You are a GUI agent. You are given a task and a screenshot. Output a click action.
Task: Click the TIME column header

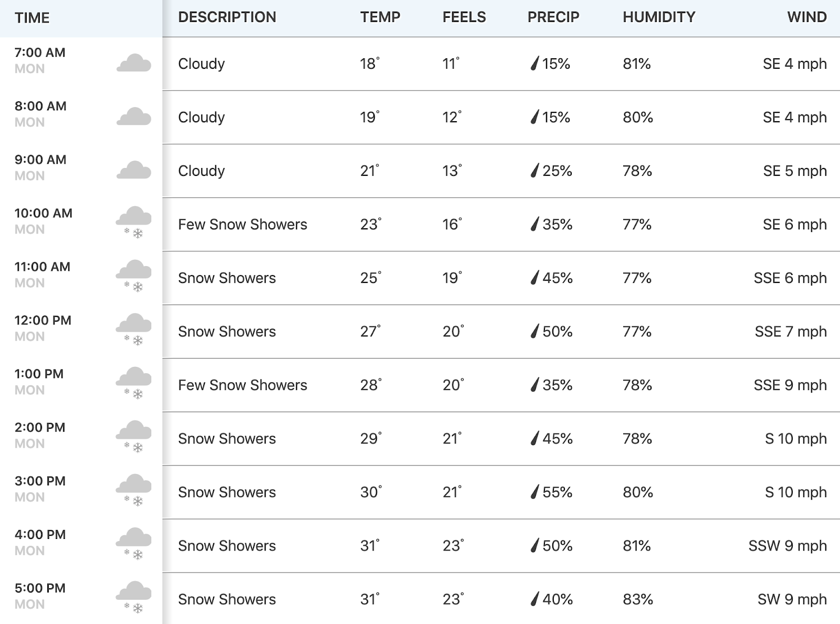(x=32, y=18)
